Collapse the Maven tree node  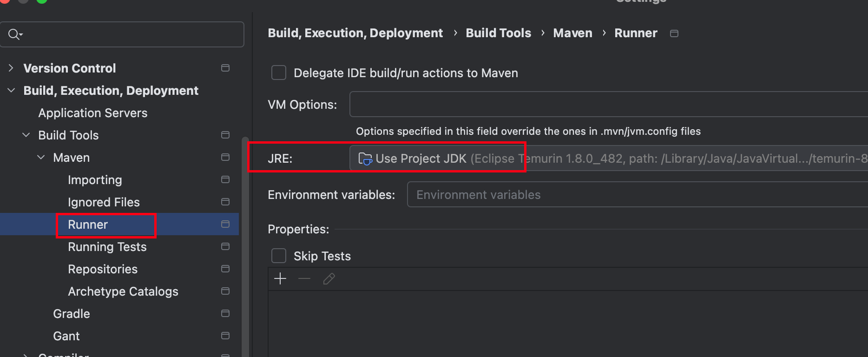41,157
